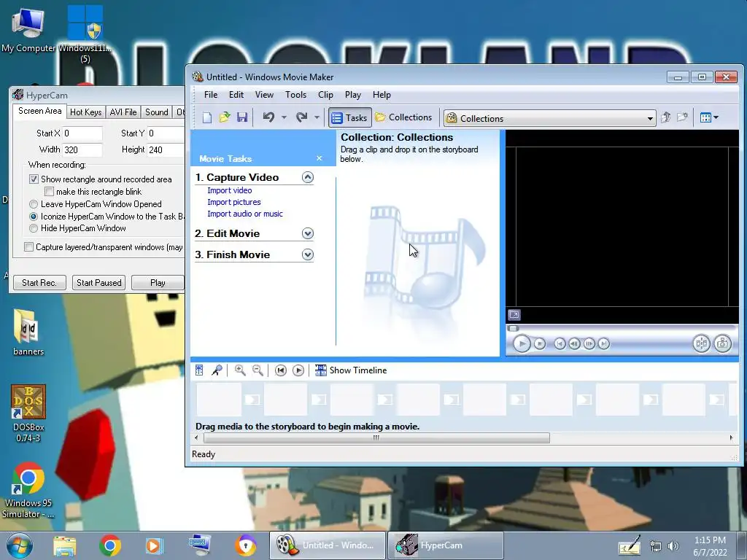Click the New Project icon in Movie Maker
This screenshot has width=747, height=560.
click(x=206, y=117)
